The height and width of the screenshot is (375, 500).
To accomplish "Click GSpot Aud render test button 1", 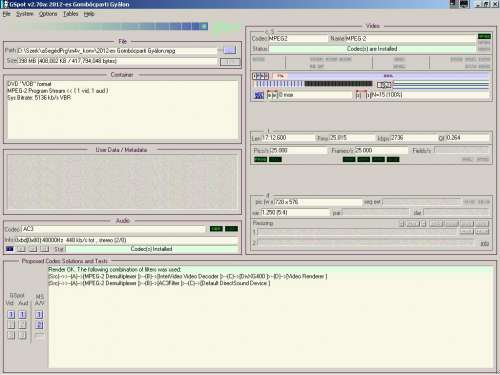I will pyautogui.click(x=22, y=314).
